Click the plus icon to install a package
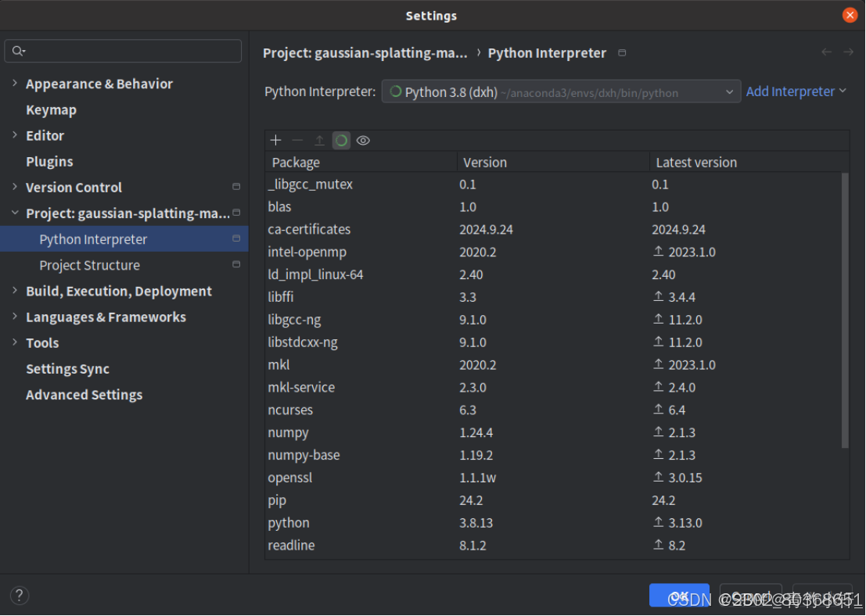Viewport: 866px width, 616px height. (275, 140)
